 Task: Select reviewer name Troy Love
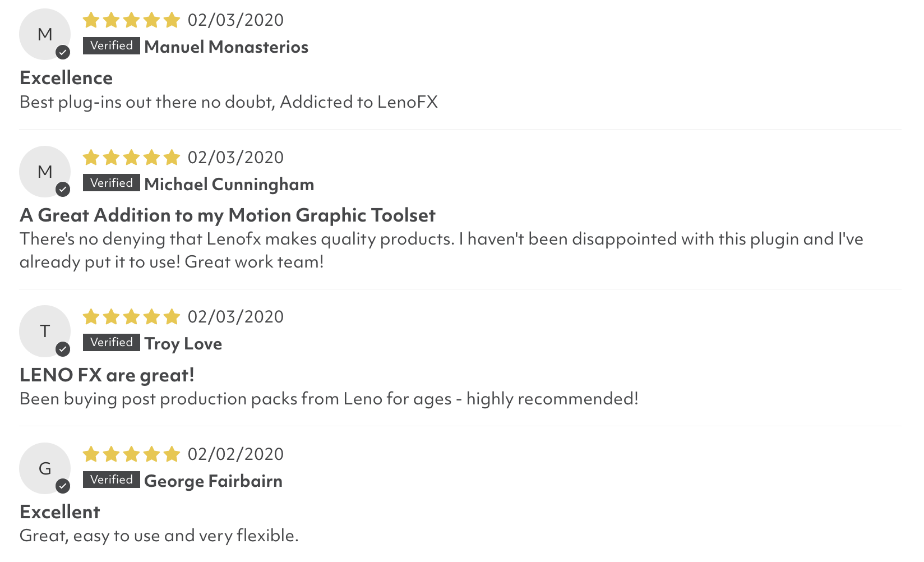tap(183, 344)
